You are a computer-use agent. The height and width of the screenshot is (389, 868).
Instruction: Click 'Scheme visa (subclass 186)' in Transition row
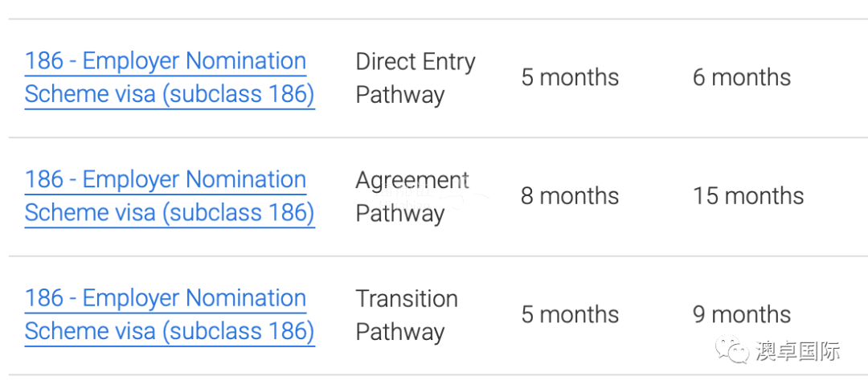click(170, 330)
